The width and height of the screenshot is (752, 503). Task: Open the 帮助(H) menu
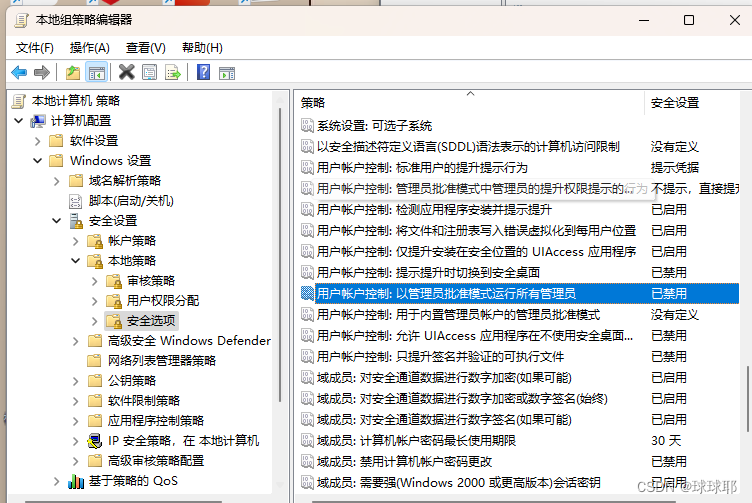click(x=202, y=48)
